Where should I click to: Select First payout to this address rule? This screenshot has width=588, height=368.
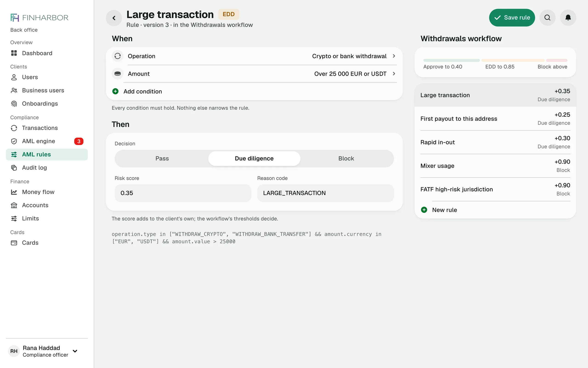click(x=495, y=119)
